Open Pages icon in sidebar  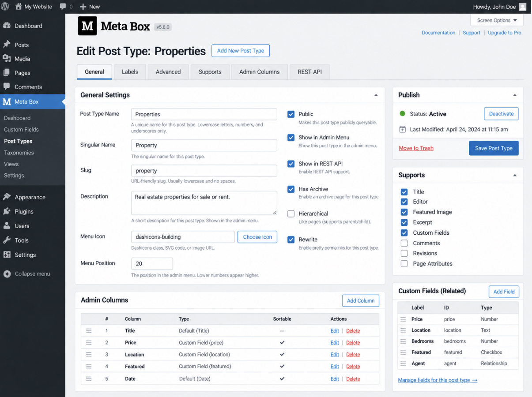(x=7, y=72)
